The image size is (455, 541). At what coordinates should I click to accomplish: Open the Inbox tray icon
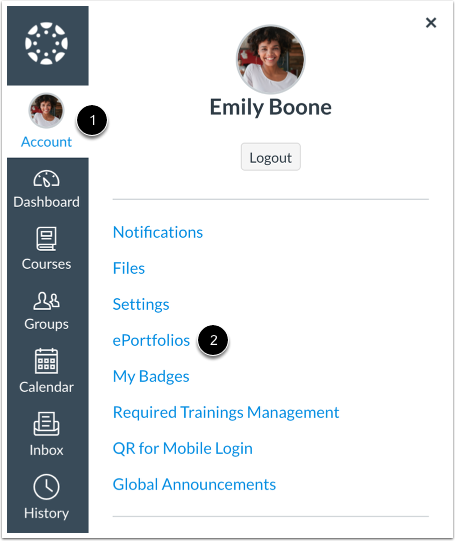(47, 424)
